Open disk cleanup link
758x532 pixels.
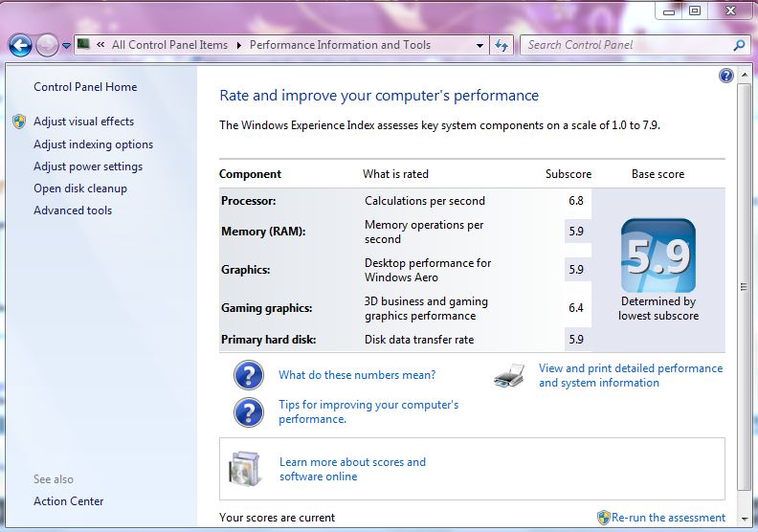80,188
